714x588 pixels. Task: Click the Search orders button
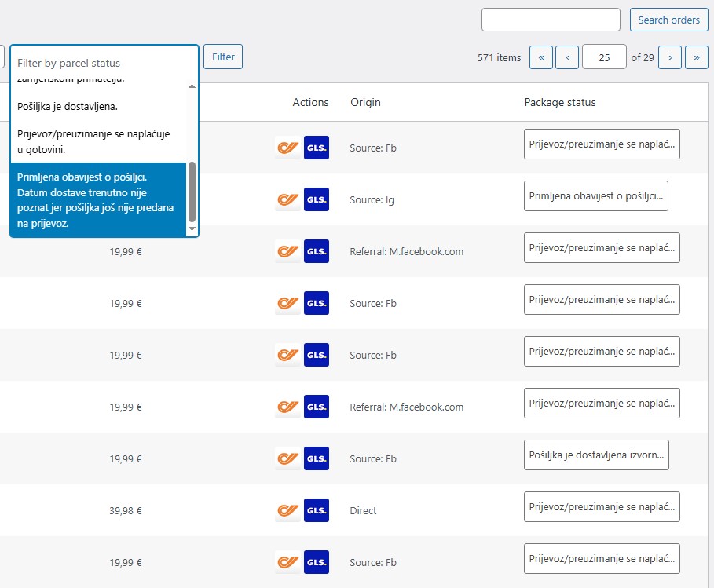[668, 20]
